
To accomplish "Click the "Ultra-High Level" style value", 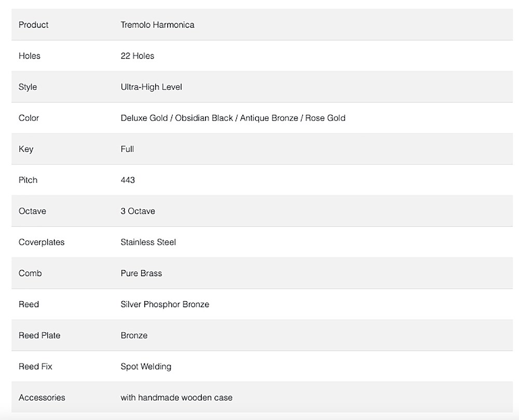I will pyautogui.click(x=151, y=87).
